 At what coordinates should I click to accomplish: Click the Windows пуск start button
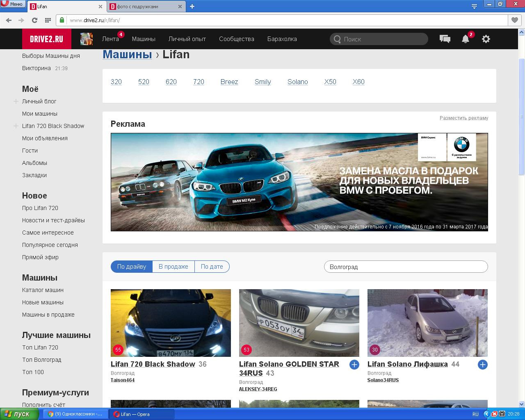pyautogui.click(x=20, y=414)
